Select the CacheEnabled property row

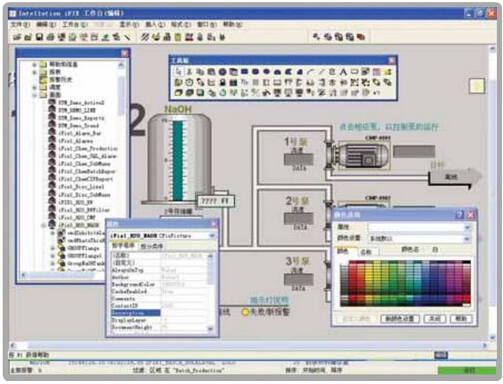(x=159, y=292)
